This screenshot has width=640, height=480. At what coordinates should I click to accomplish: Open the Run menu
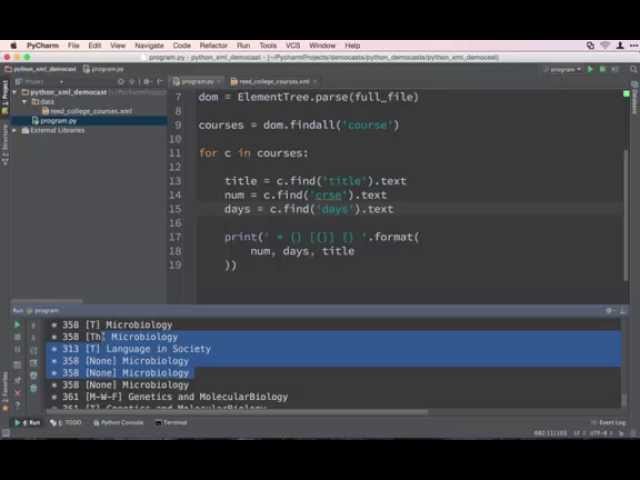coord(243,45)
